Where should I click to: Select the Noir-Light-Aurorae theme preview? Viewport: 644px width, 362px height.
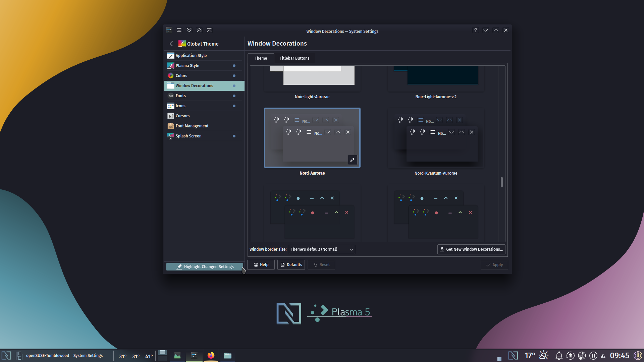click(x=312, y=78)
